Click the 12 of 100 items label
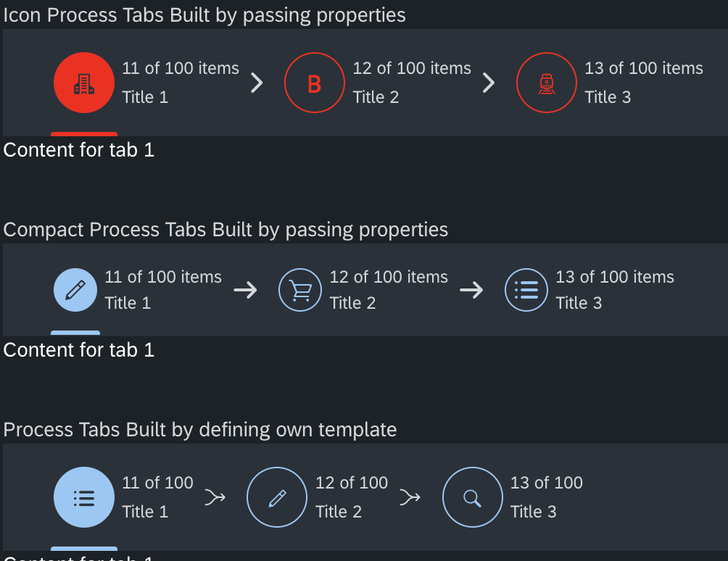 coord(412,68)
